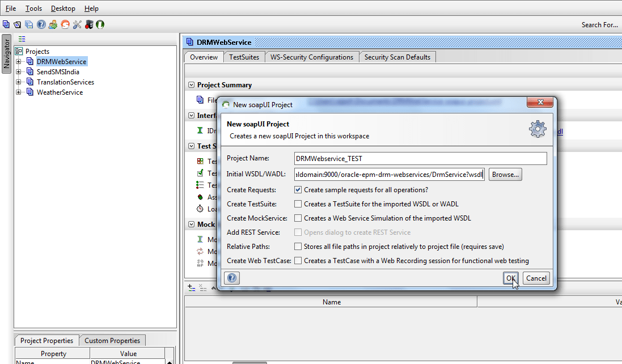Screen dimensions: 622x364
Task: Click the green loadUI launch icon
Action: click(100, 24)
